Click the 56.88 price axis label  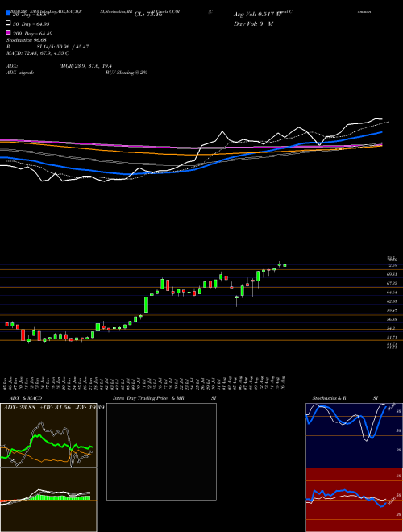click(392, 319)
